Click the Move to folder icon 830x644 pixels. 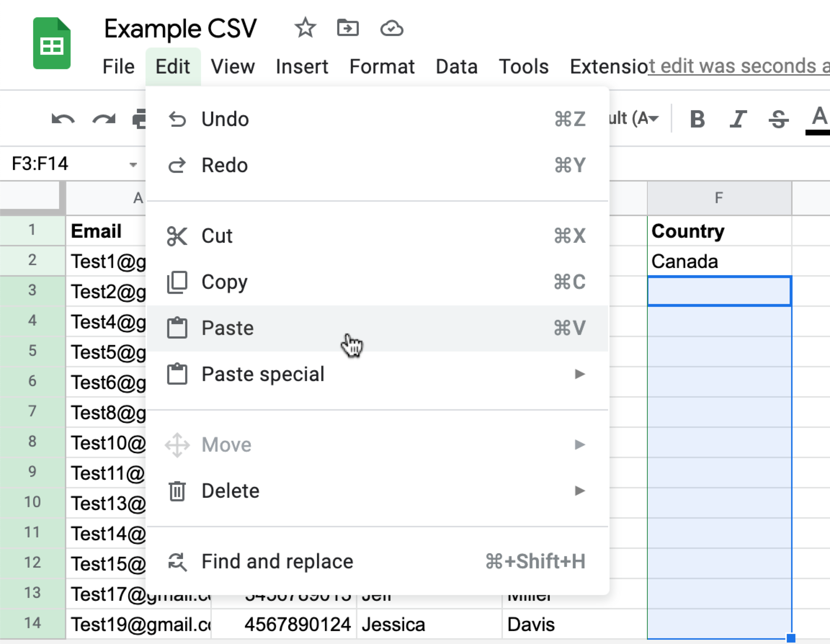(348, 28)
